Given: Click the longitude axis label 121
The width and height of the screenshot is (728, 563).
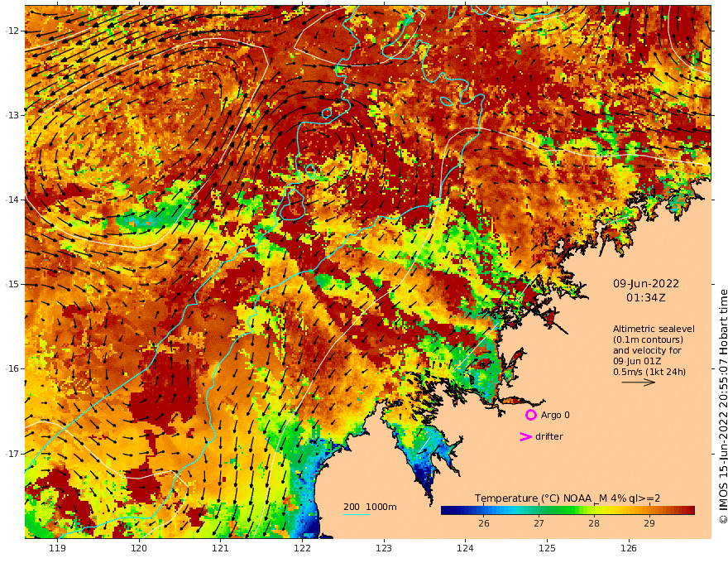Looking at the screenshot, I should coord(221,548).
